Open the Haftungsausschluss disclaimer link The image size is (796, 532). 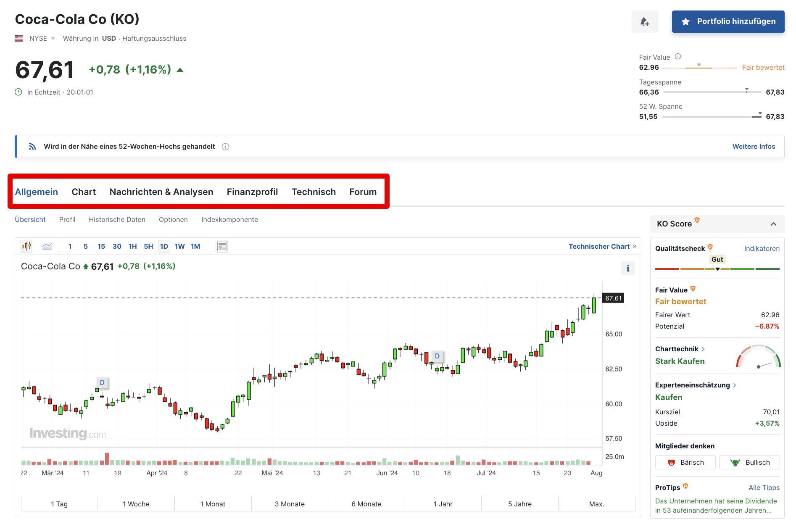[154, 38]
